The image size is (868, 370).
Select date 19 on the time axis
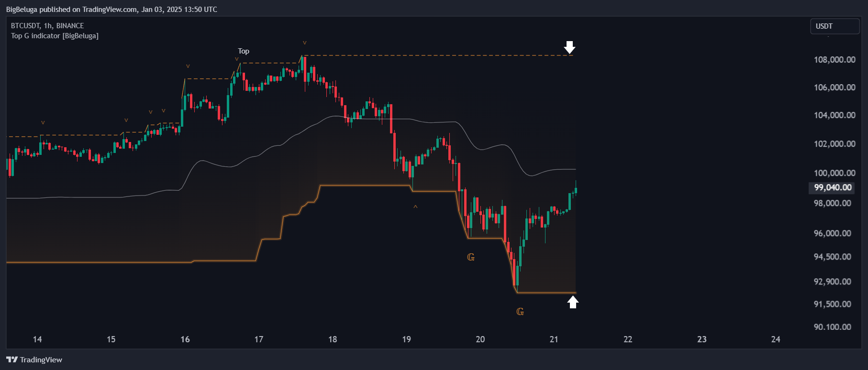[x=406, y=339]
